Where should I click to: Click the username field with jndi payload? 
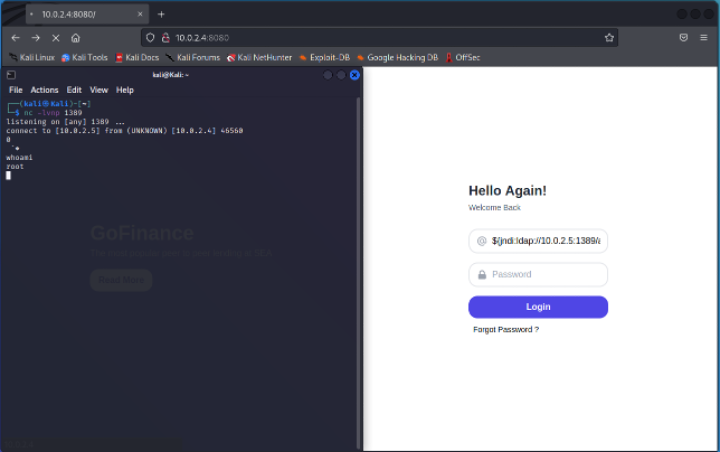point(538,241)
